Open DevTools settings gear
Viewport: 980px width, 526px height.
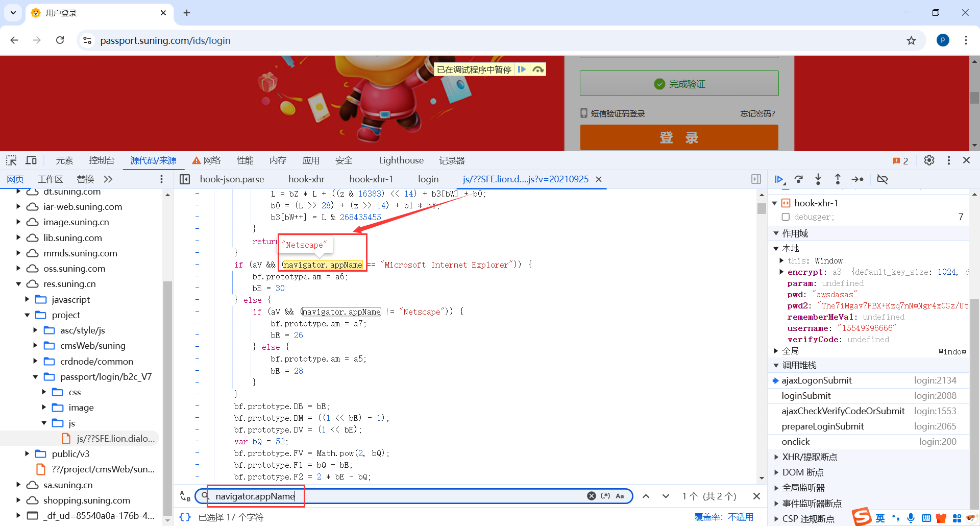(x=929, y=160)
